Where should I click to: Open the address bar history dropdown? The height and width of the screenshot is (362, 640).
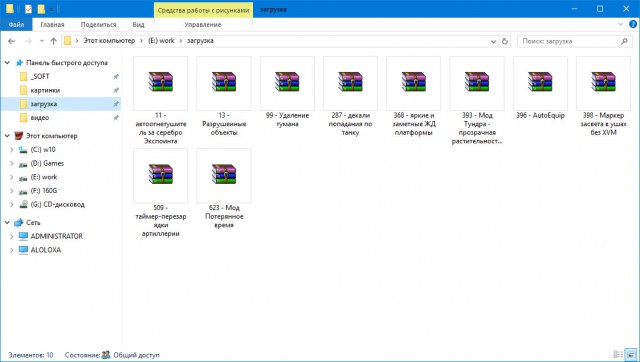[x=493, y=41]
